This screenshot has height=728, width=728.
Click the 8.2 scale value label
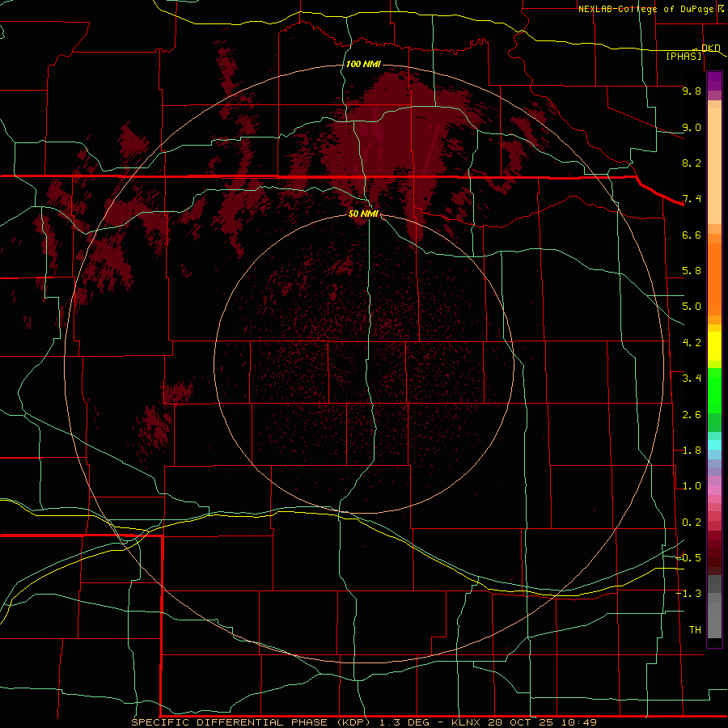tap(692, 163)
